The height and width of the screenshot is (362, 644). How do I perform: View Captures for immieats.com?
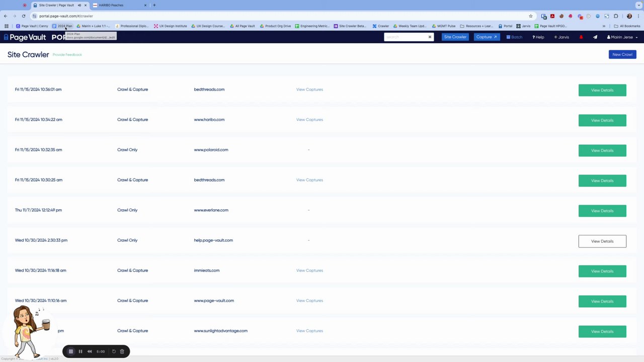(309, 270)
